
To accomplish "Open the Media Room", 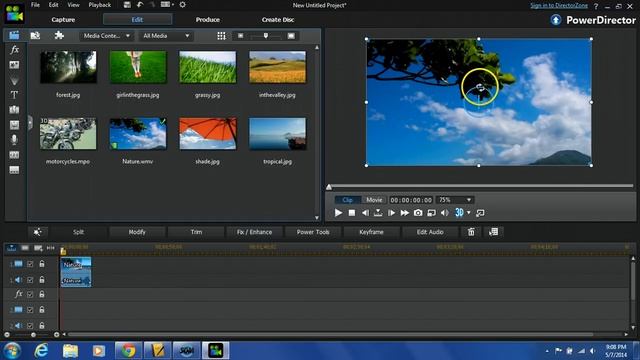I will click(14, 35).
